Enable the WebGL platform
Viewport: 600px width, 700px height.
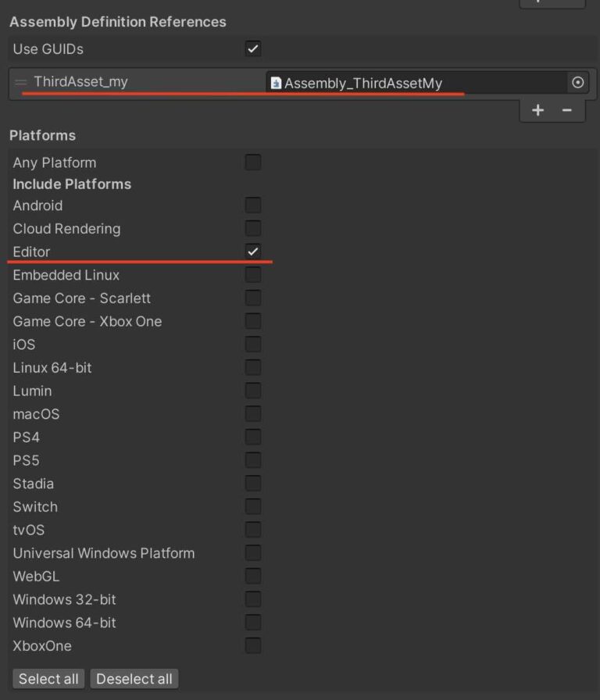252,576
